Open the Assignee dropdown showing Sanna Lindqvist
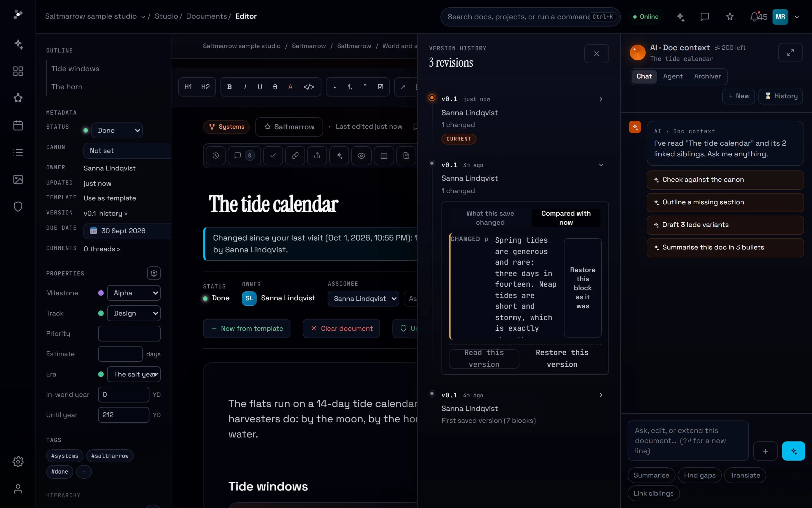812x508 pixels. [x=363, y=299]
